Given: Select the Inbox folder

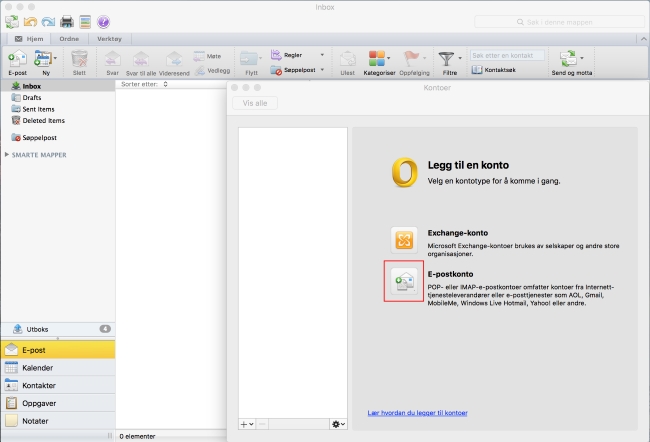Looking at the screenshot, I should (x=58, y=86).
